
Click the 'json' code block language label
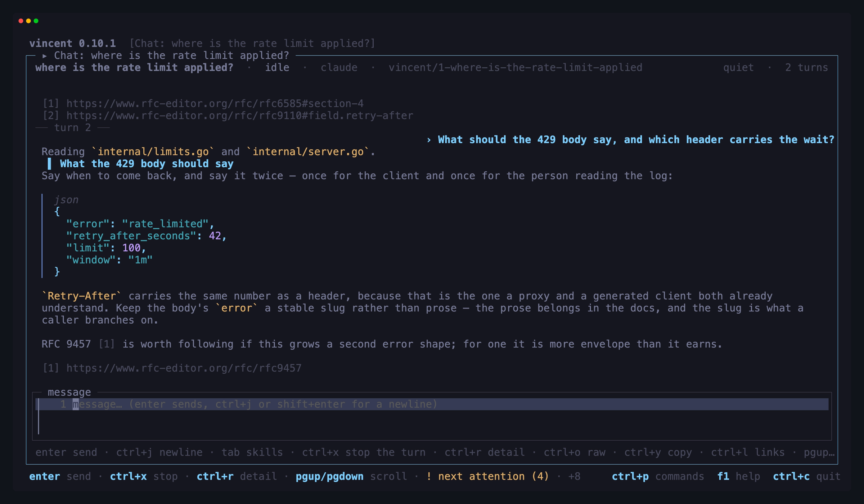66,200
